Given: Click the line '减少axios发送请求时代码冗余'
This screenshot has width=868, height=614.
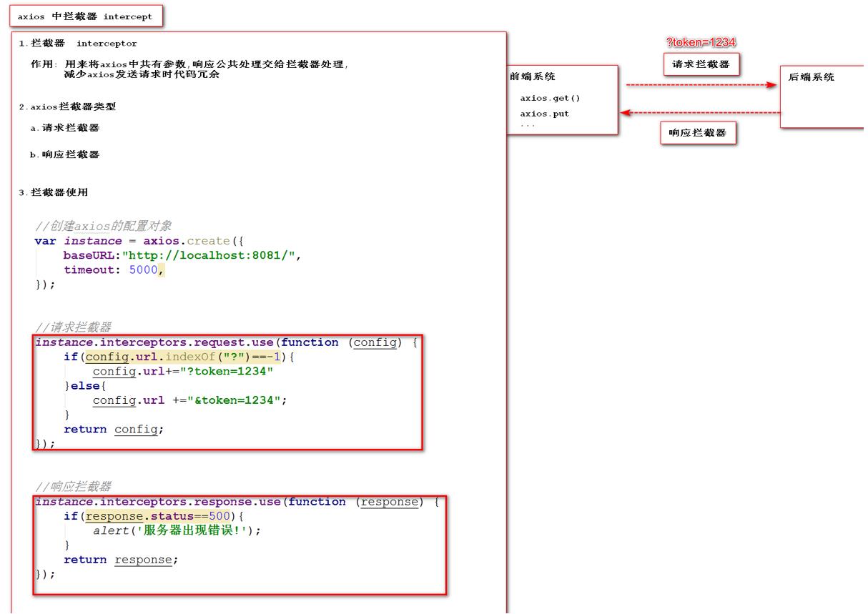Looking at the screenshot, I should pos(142,74).
